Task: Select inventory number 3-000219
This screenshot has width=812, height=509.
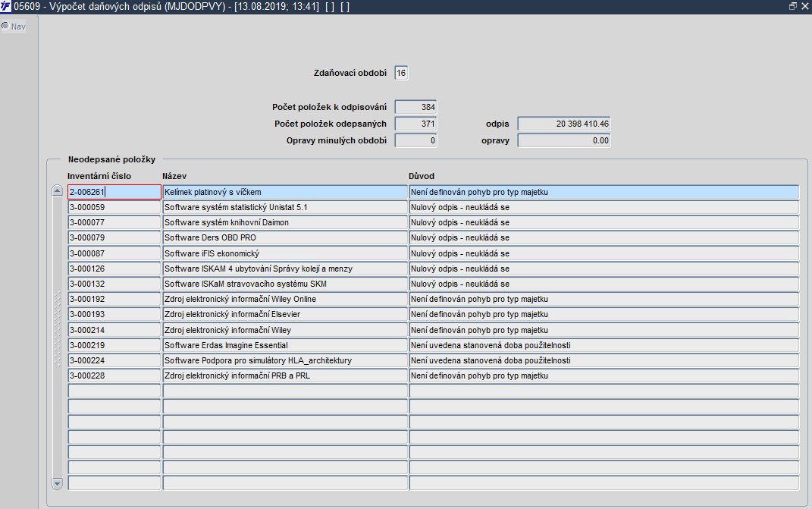Action: coord(114,345)
